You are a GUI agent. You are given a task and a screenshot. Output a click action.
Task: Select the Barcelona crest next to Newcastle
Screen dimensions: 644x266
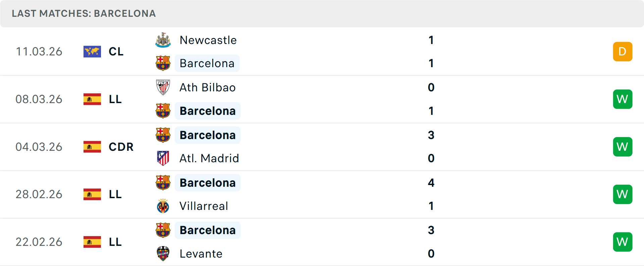163,63
